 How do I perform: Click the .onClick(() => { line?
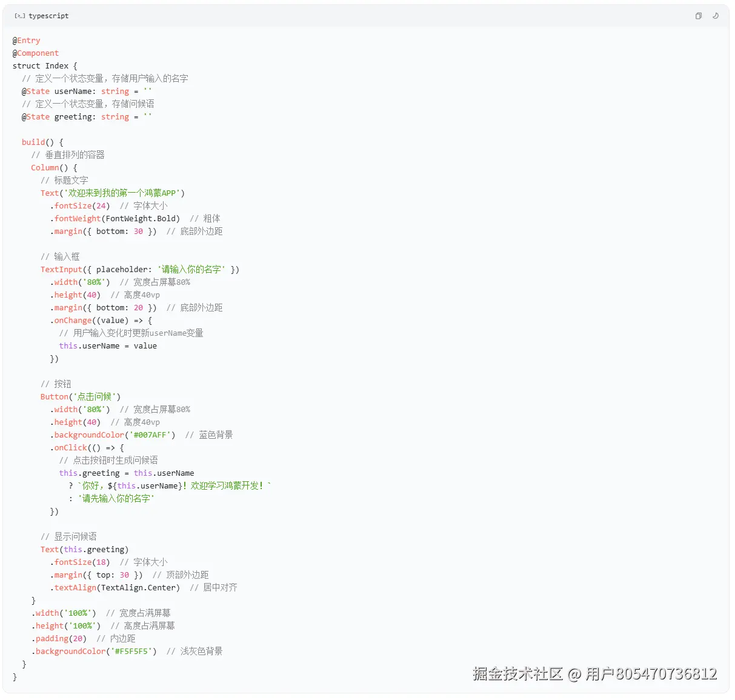click(x=87, y=448)
